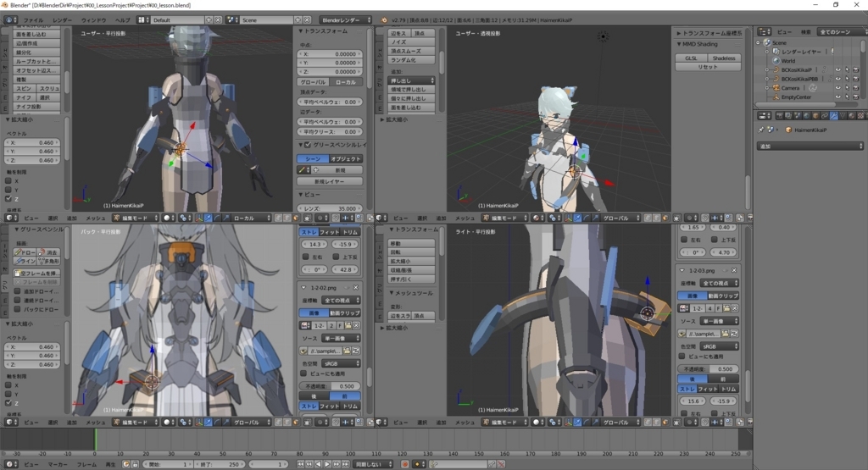This screenshot has width=868, height=470.
Task: Toggle the Y axis constraint checkbox in top-left panel
Action: [8, 190]
